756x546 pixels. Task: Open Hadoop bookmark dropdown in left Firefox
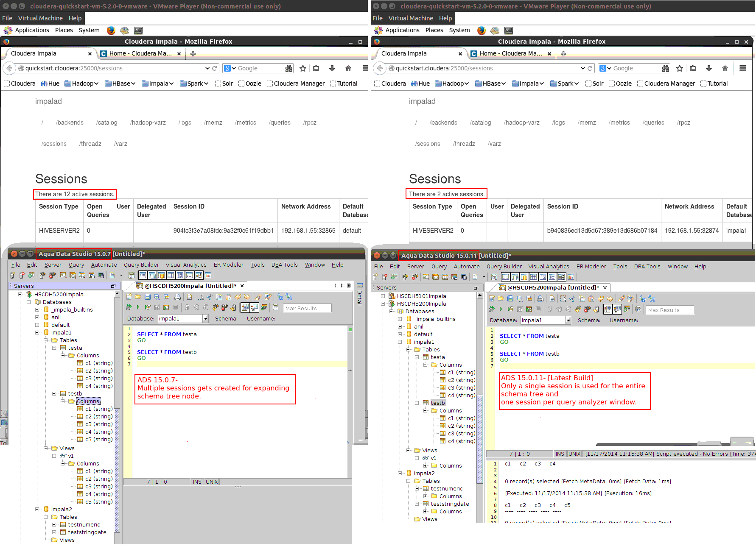(81, 84)
